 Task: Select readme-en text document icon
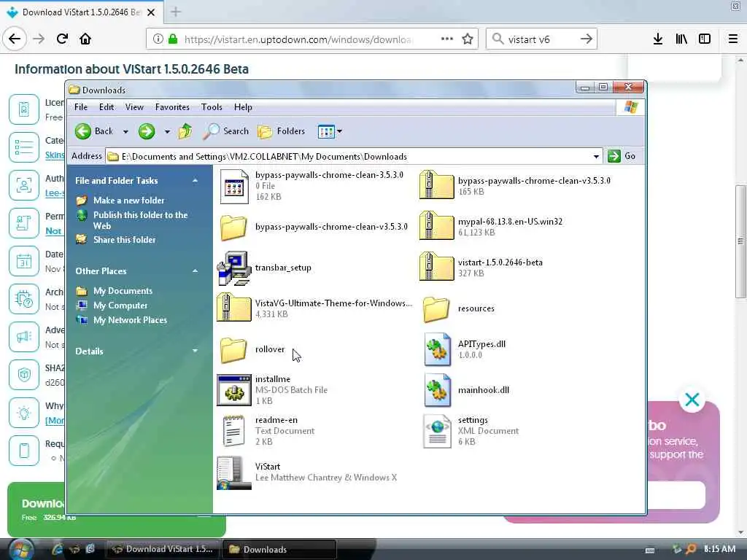tap(234, 430)
